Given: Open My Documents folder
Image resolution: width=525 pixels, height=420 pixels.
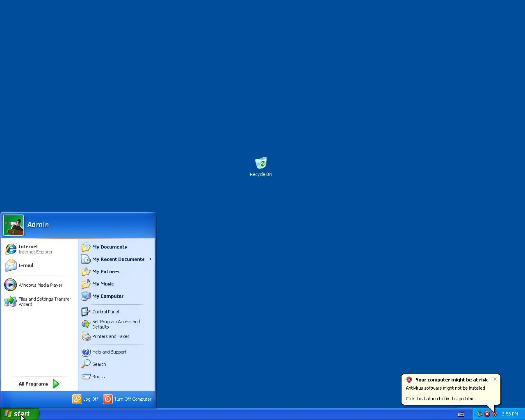Looking at the screenshot, I should point(116,247).
